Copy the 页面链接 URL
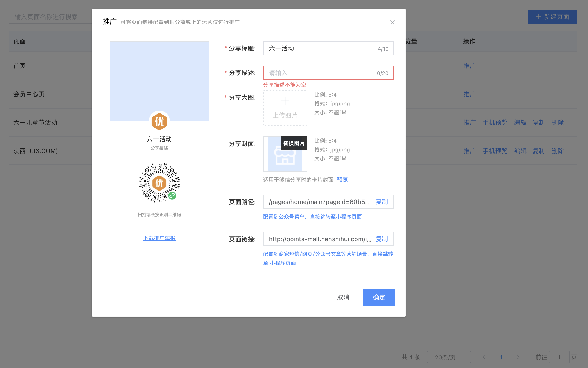 pos(381,239)
